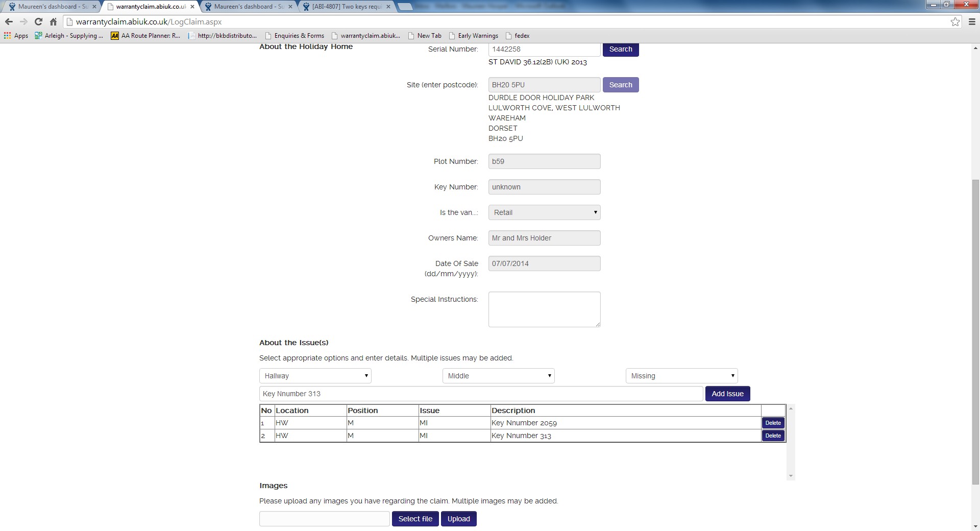This screenshot has width=980, height=531.
Task: Click Search next to Serial Number
Action: pos(620,50)
